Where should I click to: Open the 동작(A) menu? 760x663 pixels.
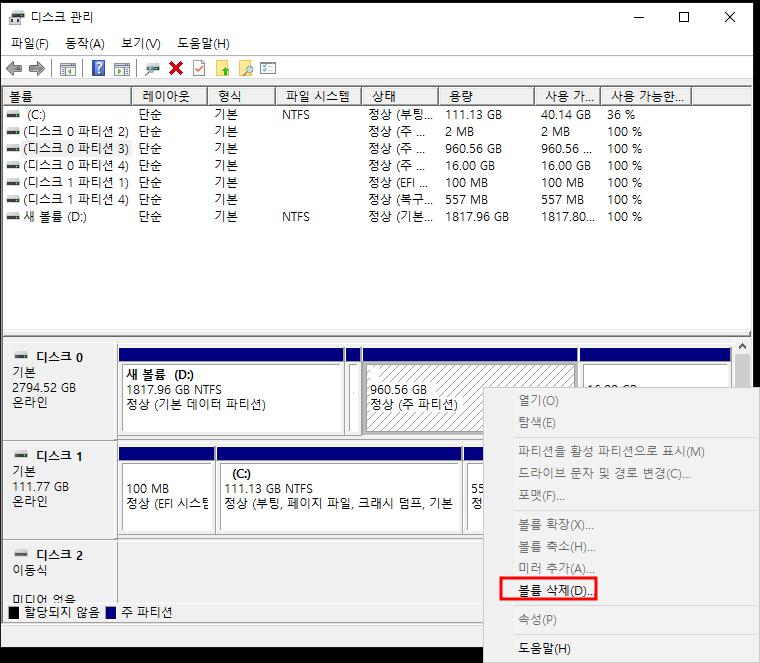[x=85, y=44]
